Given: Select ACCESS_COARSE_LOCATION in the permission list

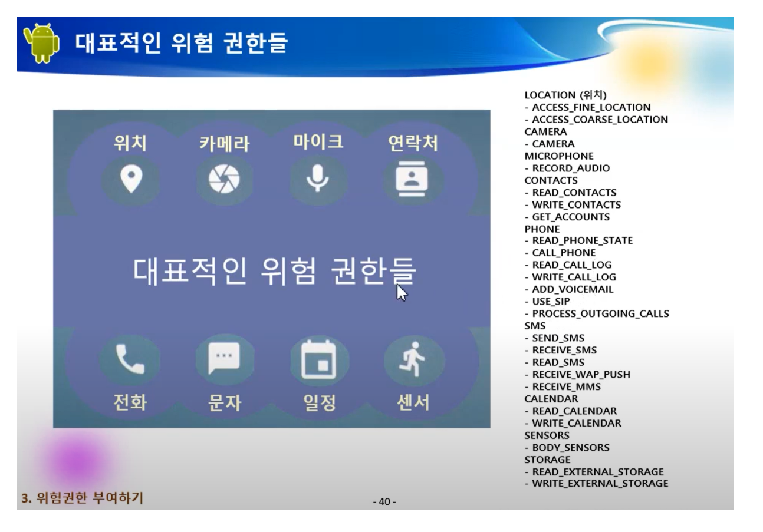Looking at the screenshot, I should pos(600,120).
